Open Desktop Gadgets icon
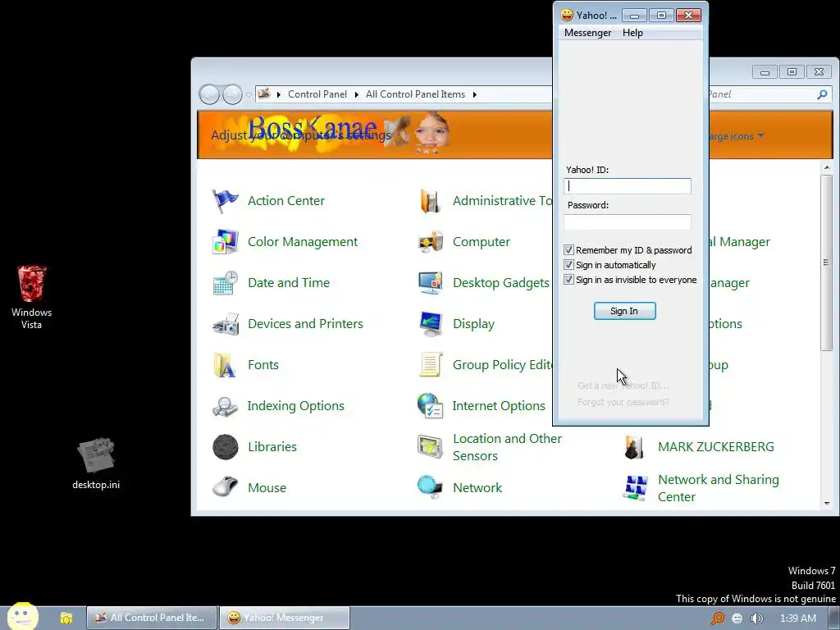The height and width of the screenshot is (630, 840). 430,283
